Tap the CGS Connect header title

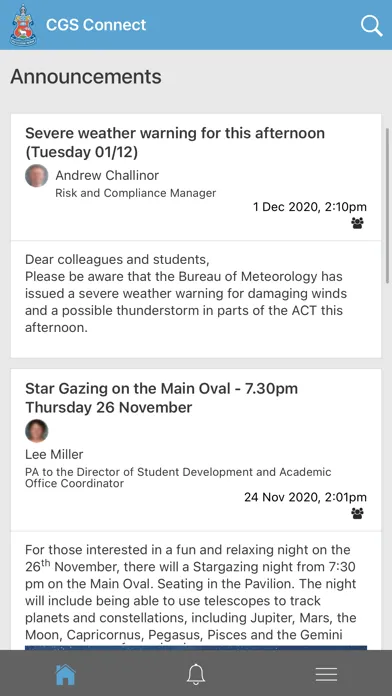[96, 25]
